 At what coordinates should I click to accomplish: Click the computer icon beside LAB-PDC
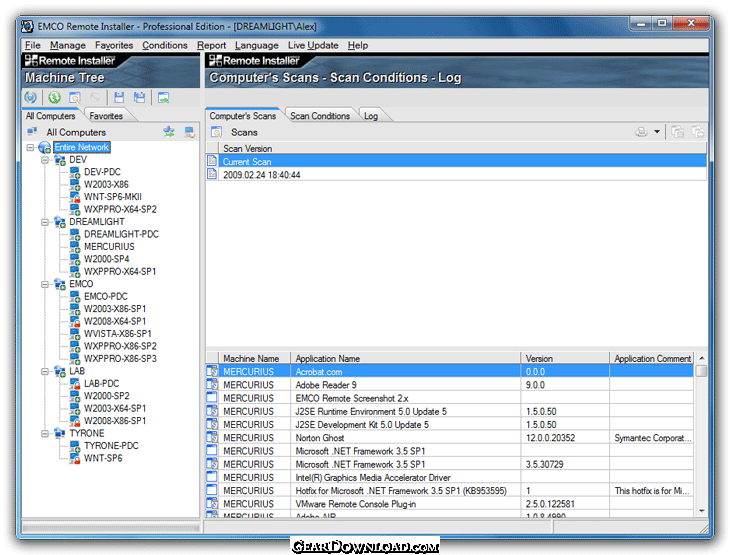click(74, 384)
